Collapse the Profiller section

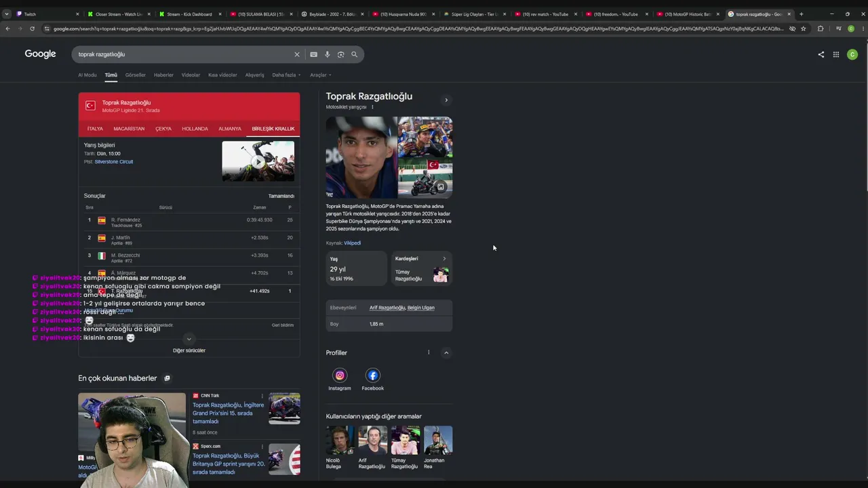[446, 352]
